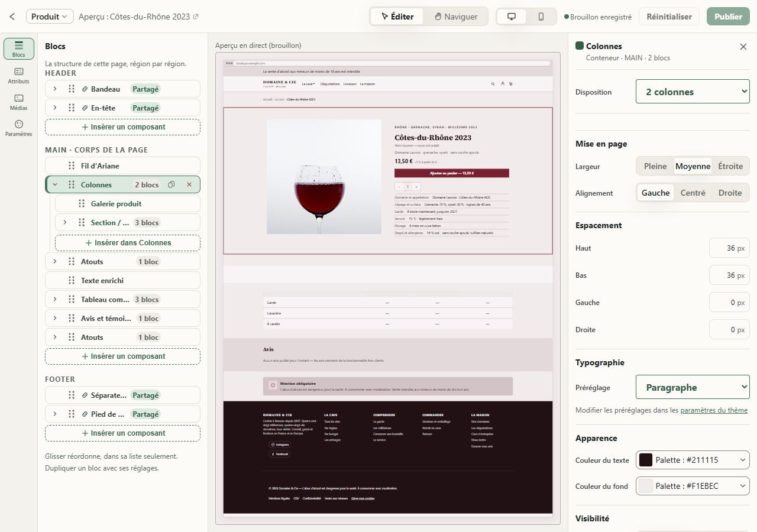Expand the Pied de page block

(55, 414)
